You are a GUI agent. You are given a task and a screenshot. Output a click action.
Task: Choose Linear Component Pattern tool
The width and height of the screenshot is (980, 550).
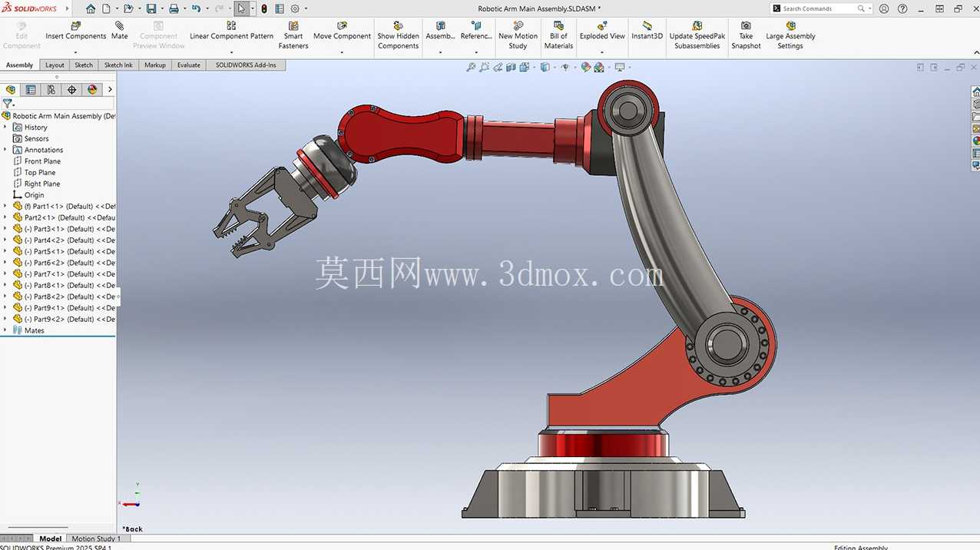[x=231, y=31]
